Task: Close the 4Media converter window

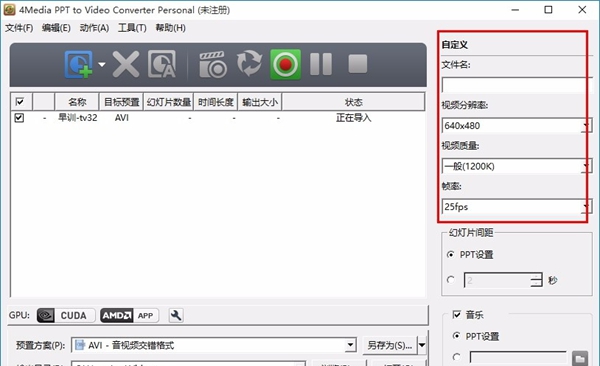Action: click(x=582, y=10)
